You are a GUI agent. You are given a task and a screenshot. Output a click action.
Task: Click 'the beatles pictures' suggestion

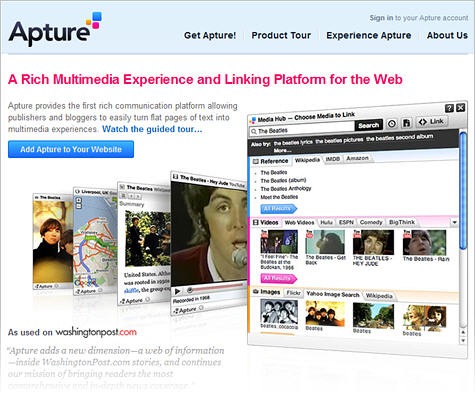coord(339,140)
